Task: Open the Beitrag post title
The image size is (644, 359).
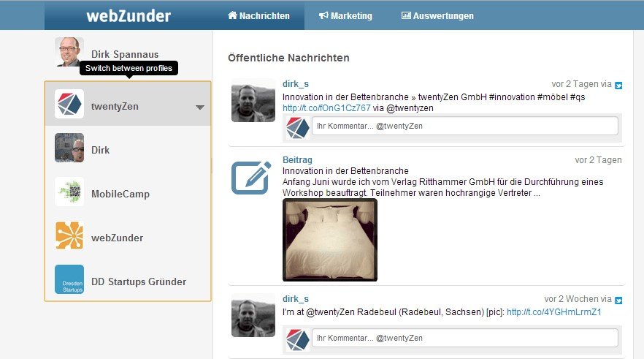Action: (297, 160)
